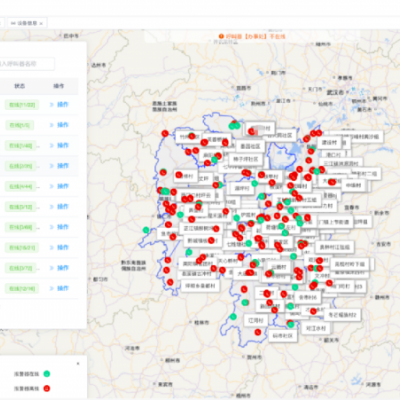This screenshot has width=400, height=400.
Task: Click the 在线[15/21] status tag
Action: [x=22, y=248]
